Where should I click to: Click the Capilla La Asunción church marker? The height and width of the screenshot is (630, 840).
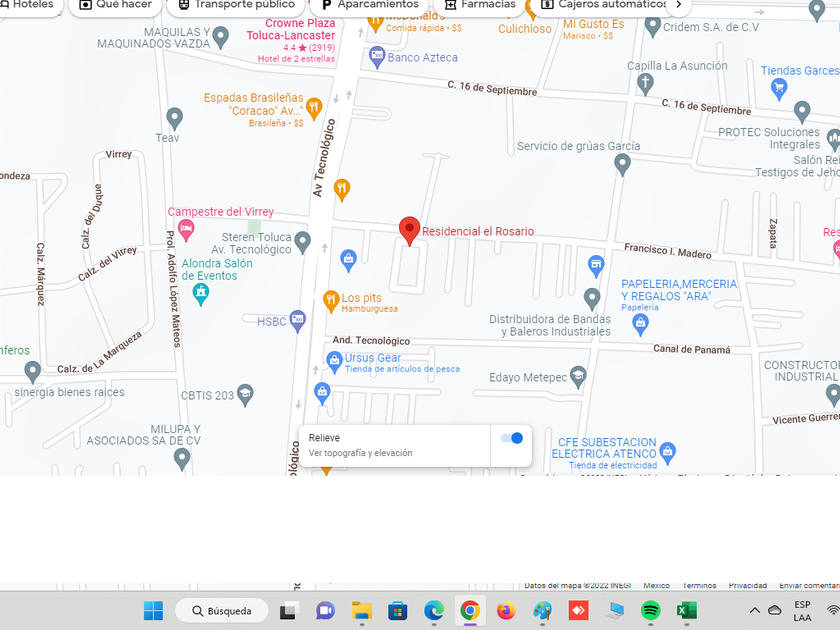[x=645, y=85]
